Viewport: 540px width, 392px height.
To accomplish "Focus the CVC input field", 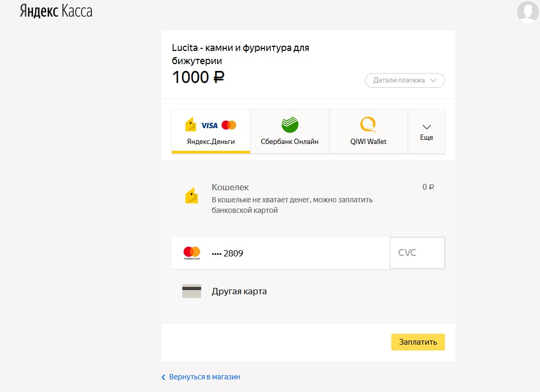I will 417,253.
